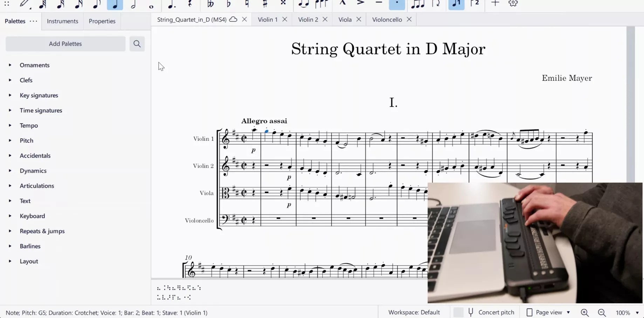644x318 pixels.
Task: Click the zoom in magnifier
Action: tap(584, 312)
